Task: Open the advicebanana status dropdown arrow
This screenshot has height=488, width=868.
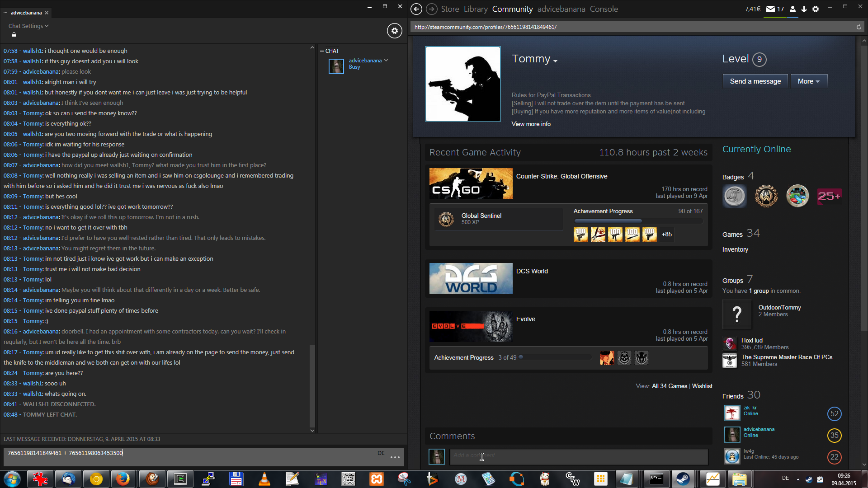Action: coord(386,60)
